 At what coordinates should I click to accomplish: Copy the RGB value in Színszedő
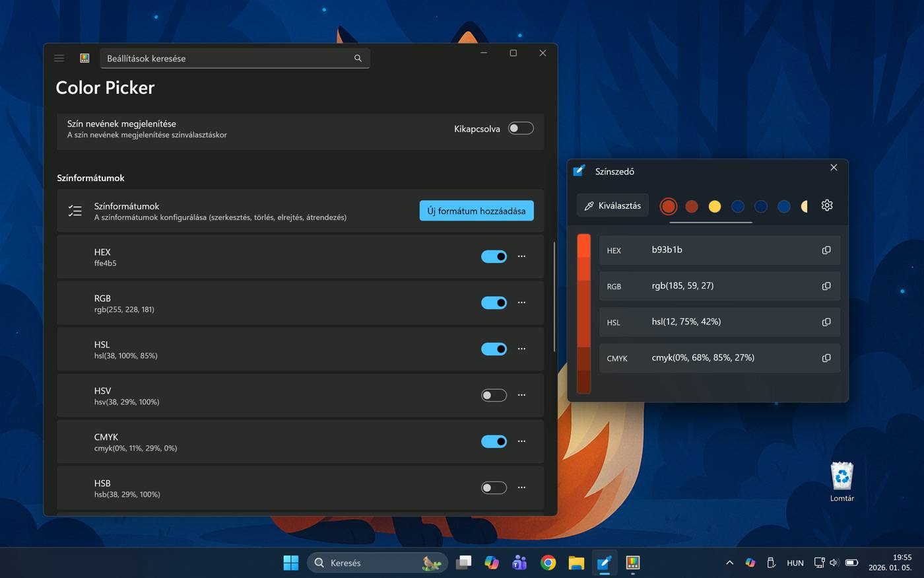826,286
